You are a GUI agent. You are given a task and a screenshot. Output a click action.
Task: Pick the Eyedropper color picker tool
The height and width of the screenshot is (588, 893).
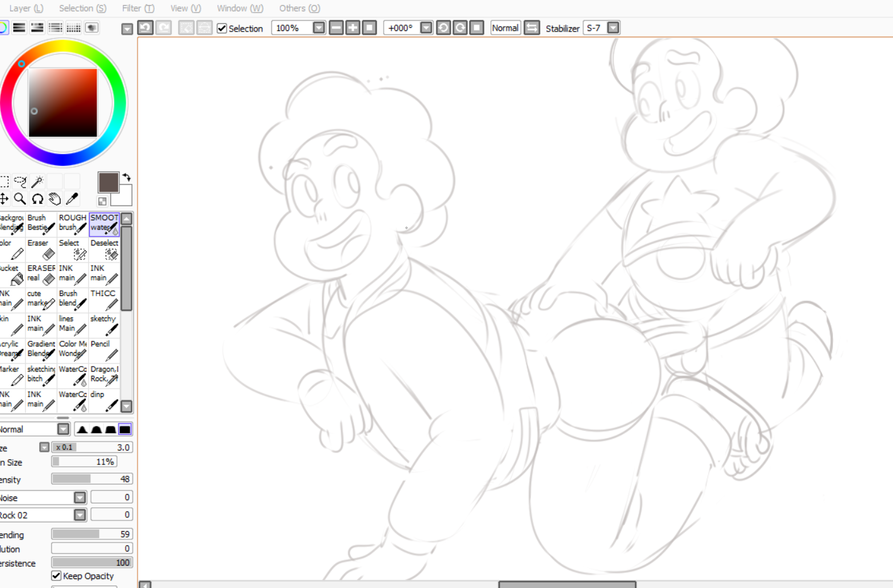72,199
